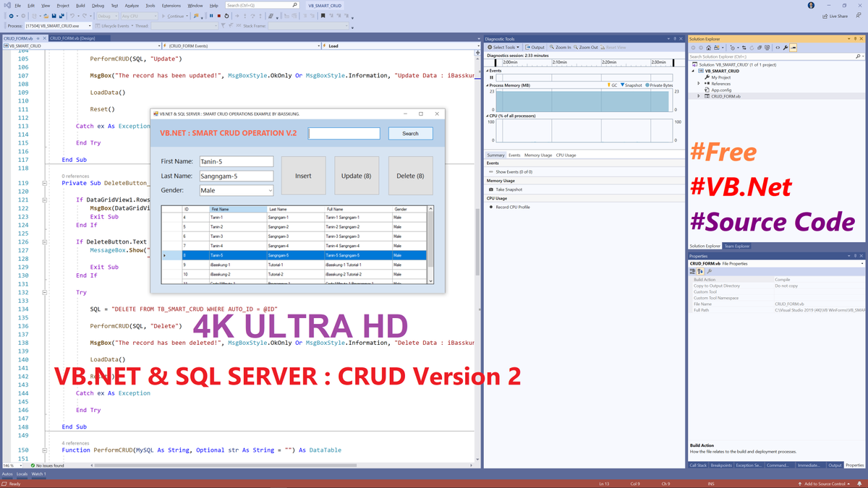
Task: Open the Debug menu
Action: click(98, 5)
